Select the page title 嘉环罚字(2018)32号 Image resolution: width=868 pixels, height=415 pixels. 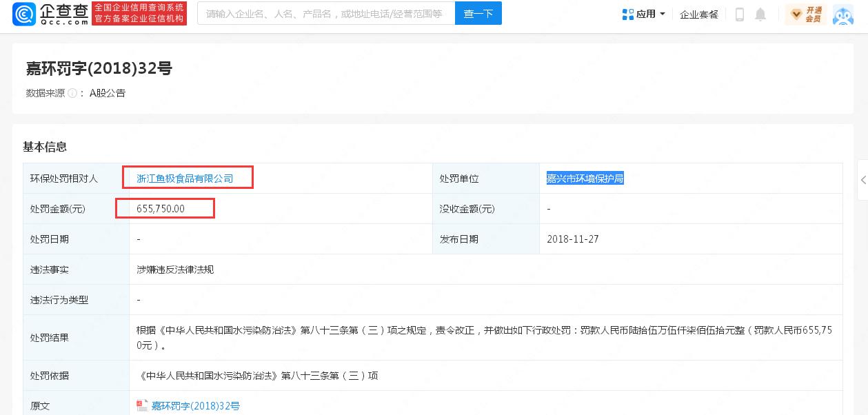click(99, 68)
